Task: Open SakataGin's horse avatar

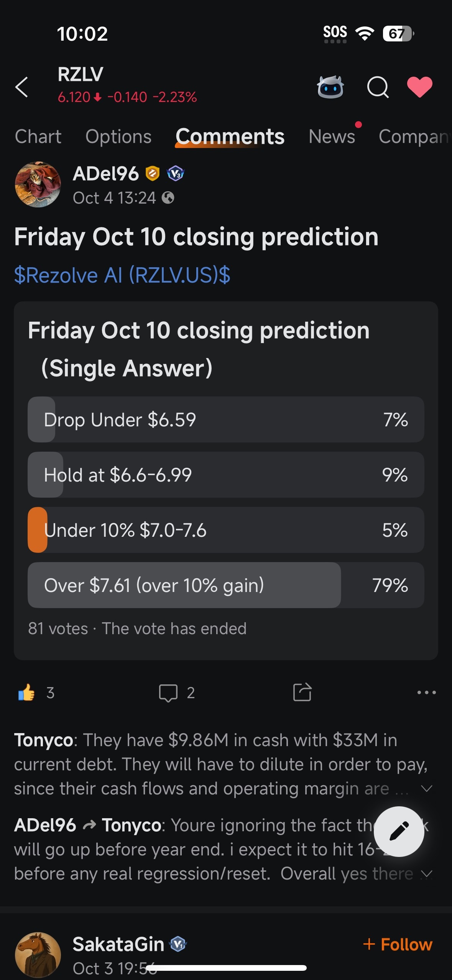Action: (38, 955)
